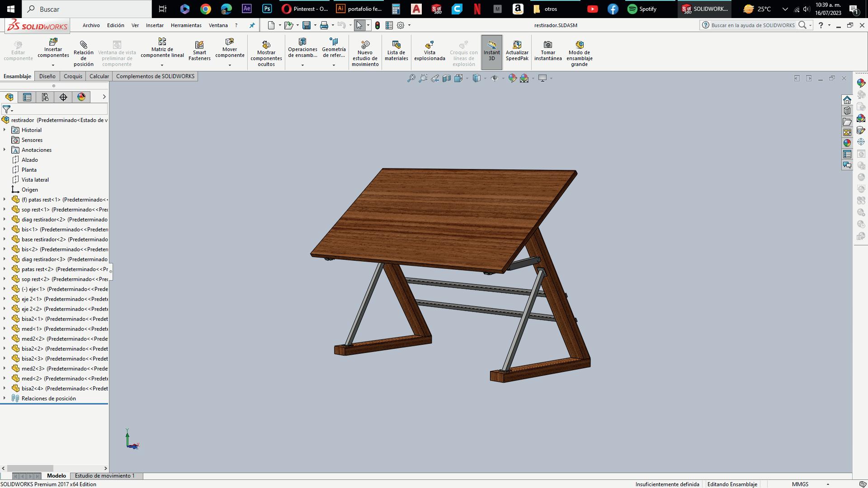Open Chrome from the taskbar
The image size is (868, 488).
[206, 9]
